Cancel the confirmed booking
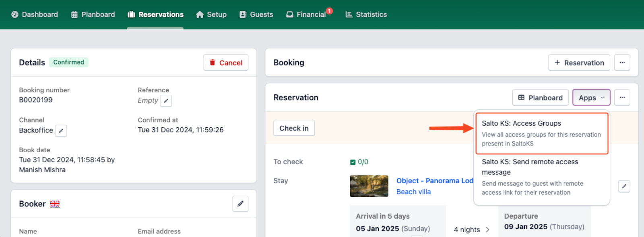This screenshot has width=644, height=237. (226, 63)
